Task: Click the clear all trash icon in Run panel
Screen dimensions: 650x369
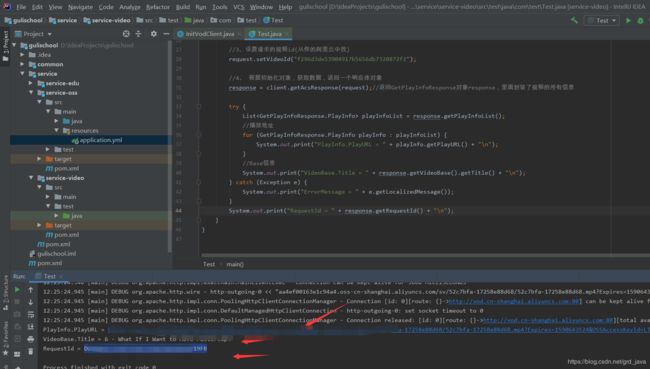Action: click(31, 352)
